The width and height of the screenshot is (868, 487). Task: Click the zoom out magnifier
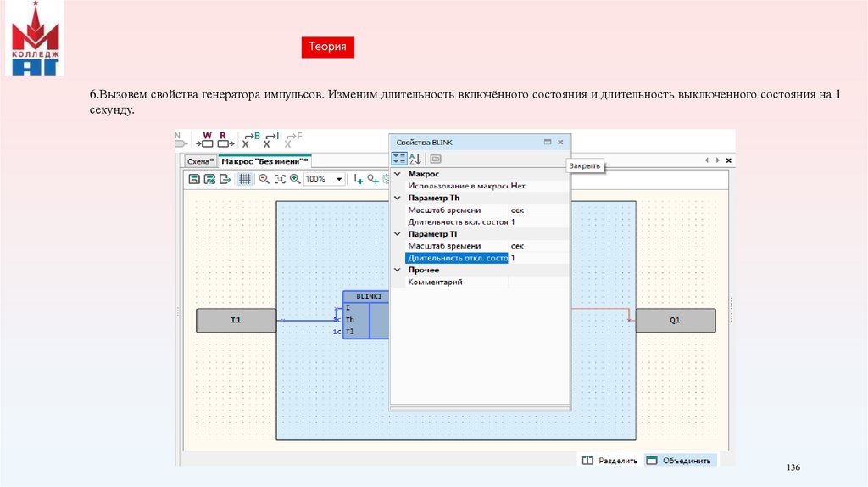click(x=264, y=179)
